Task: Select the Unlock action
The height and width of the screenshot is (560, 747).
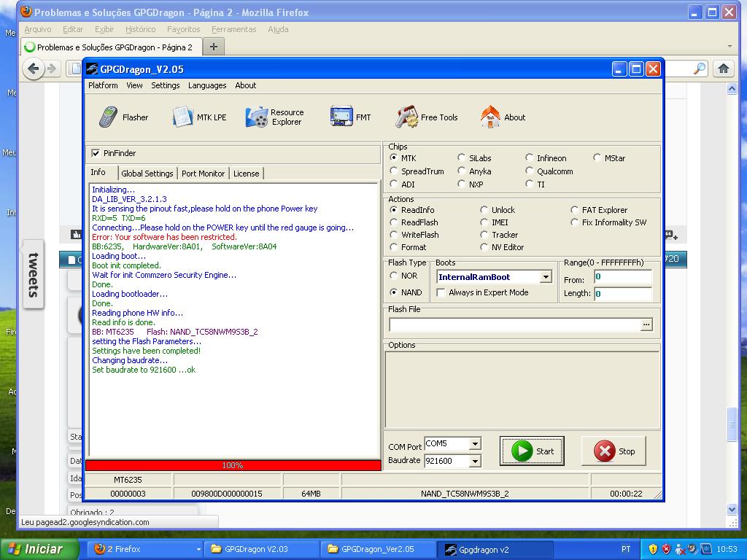Action: [484, 210]
